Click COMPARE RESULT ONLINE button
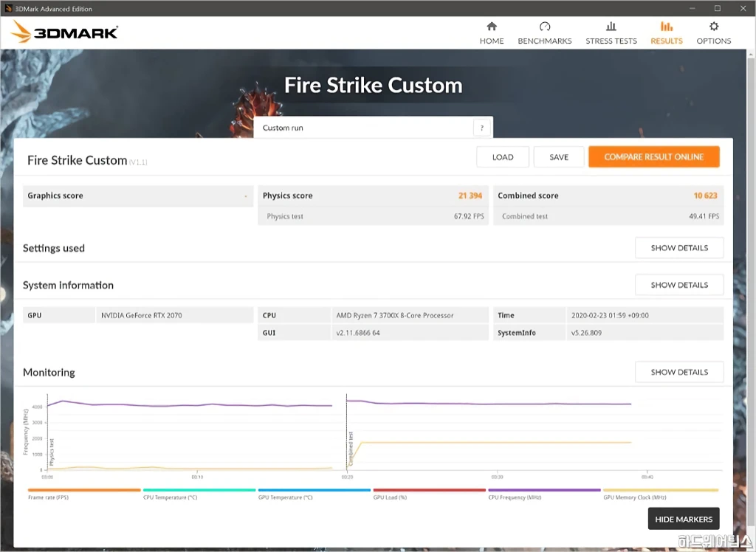This screenshot has width=756, height=552. click(654, 156)
